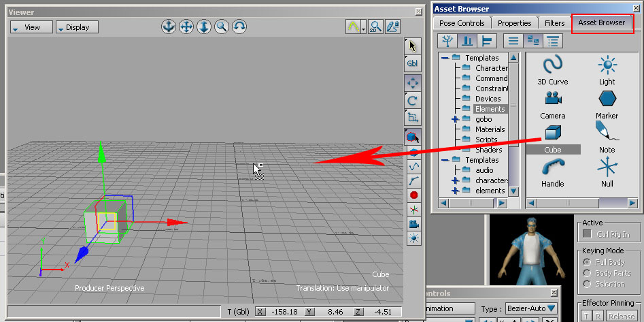644x322 pixels.
Task: Select the Camera asset icon
Action: (x=552, y=100)
